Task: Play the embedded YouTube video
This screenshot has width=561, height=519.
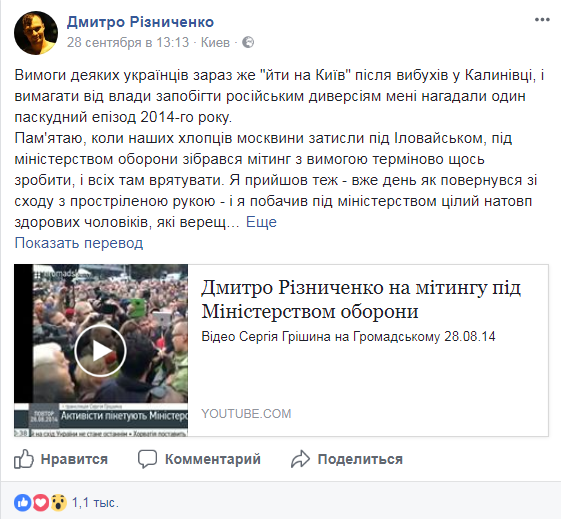Action: (x=101, y=351)
